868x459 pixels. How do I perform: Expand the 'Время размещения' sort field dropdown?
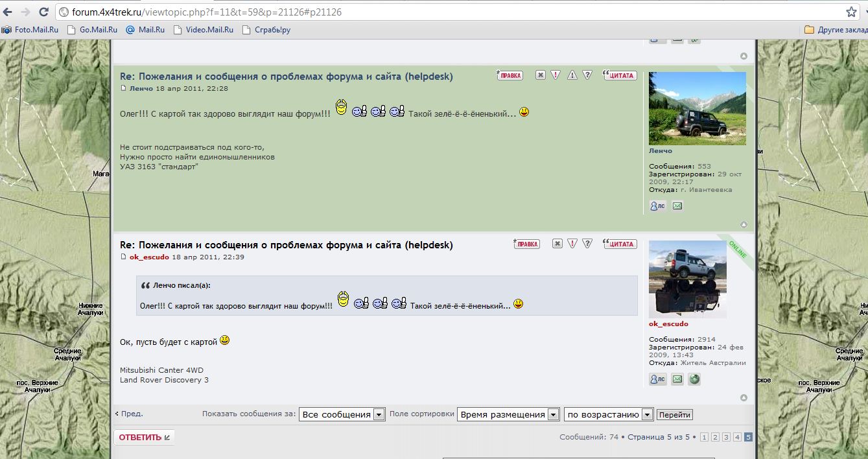(508, 414)
